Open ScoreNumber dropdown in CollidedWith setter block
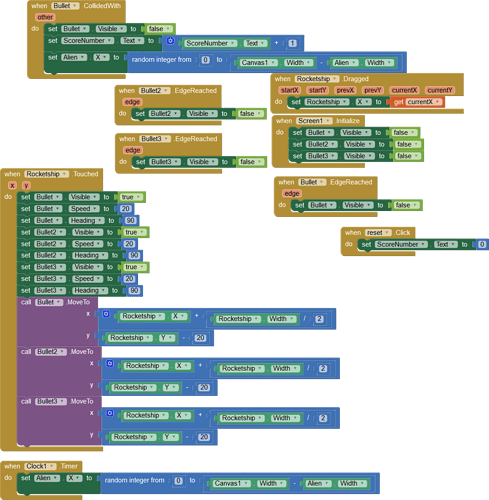 pyautogui.click(x=88, y=40)
